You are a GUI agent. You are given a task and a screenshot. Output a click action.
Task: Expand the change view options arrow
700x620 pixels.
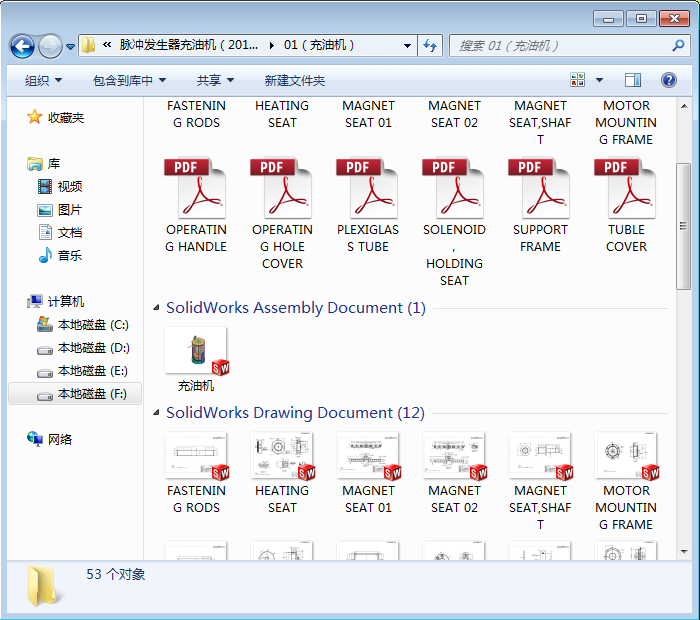pyautogui.click(x=600, y=80)
